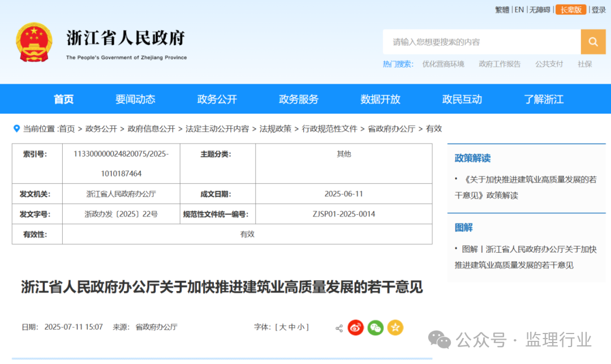Go to 省政府办公厅 in breadcrumb

point(391,129)
